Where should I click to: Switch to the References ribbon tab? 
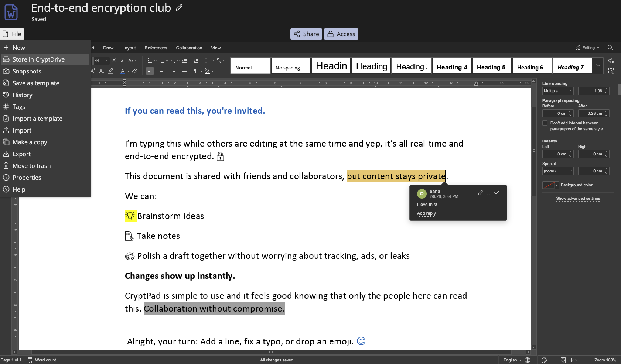[x=156, y=48]
